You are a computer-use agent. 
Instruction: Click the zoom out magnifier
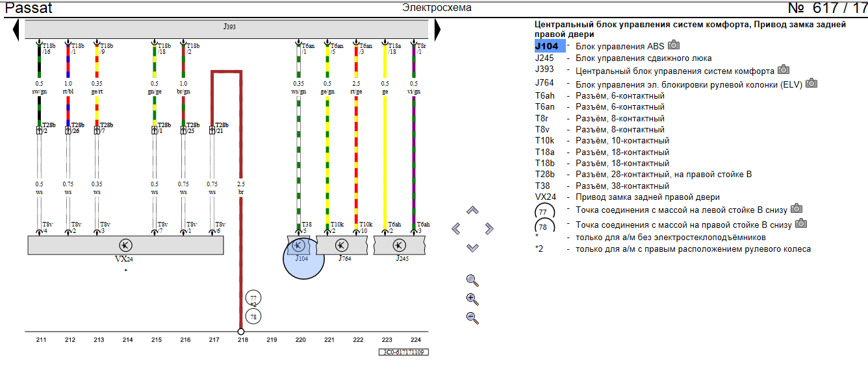coord(472,318)
